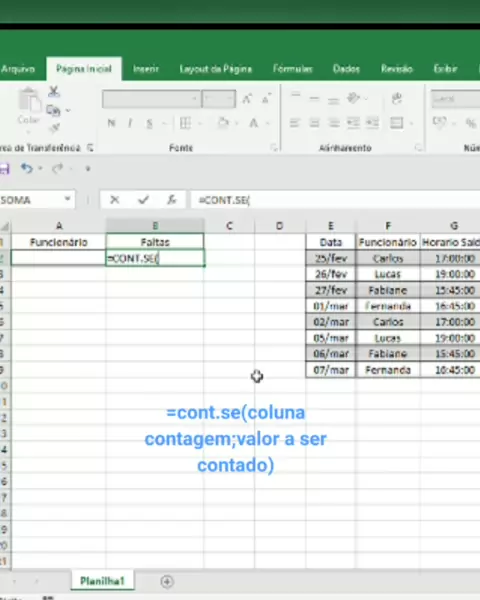Click the Format Painter brush icon

(54, 128)
